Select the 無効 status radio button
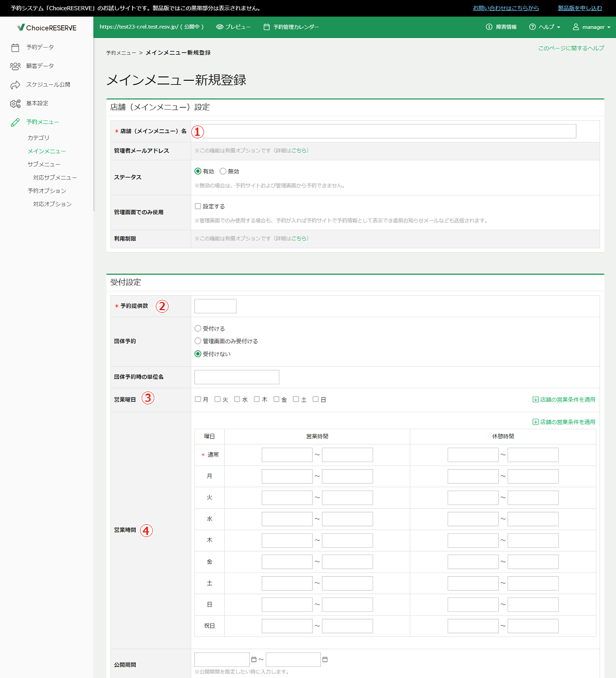 pyautogui.click(x=223, y=171)
